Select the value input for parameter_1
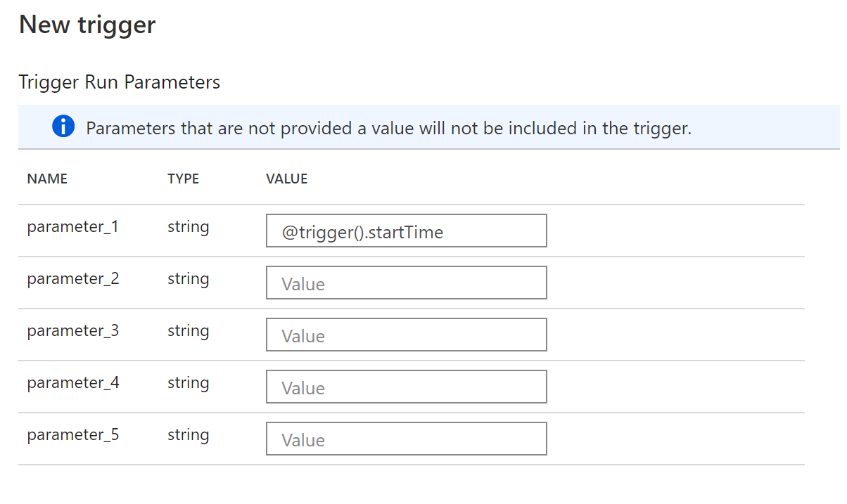The height and width of the screenshot is (504, 847). (407, 231)
